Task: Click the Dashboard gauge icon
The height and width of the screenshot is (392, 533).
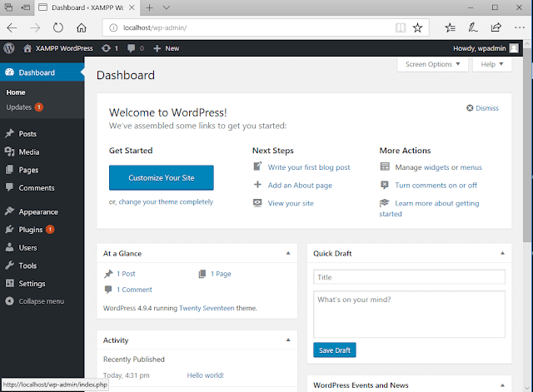Action: point(9,72)
